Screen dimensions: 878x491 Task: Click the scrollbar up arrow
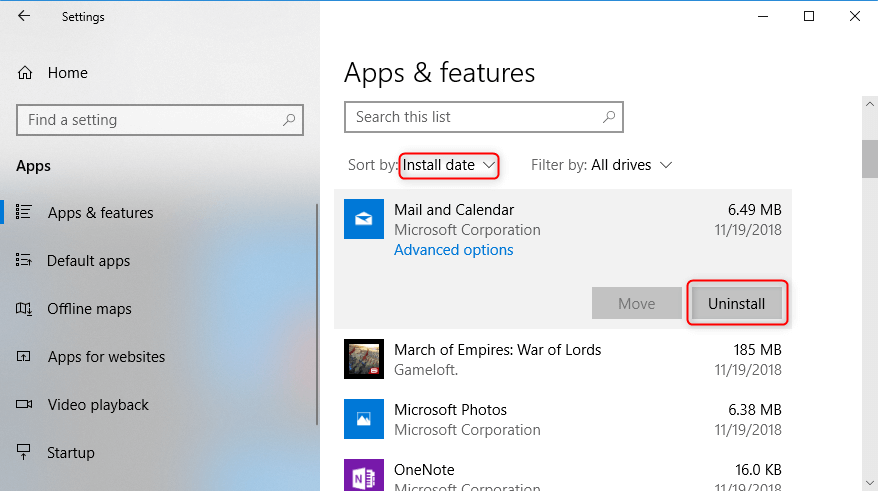click(870, 104)
